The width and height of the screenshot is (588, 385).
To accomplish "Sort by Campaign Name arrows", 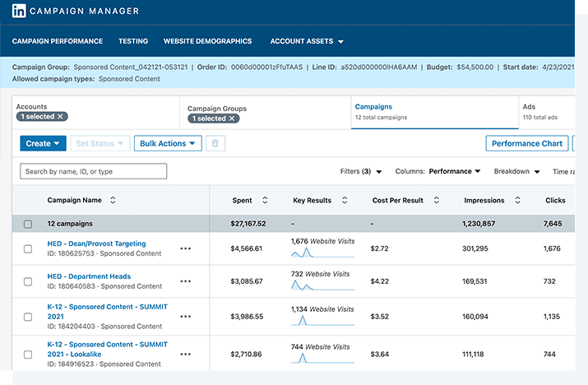I will click(x=113, y=201).
